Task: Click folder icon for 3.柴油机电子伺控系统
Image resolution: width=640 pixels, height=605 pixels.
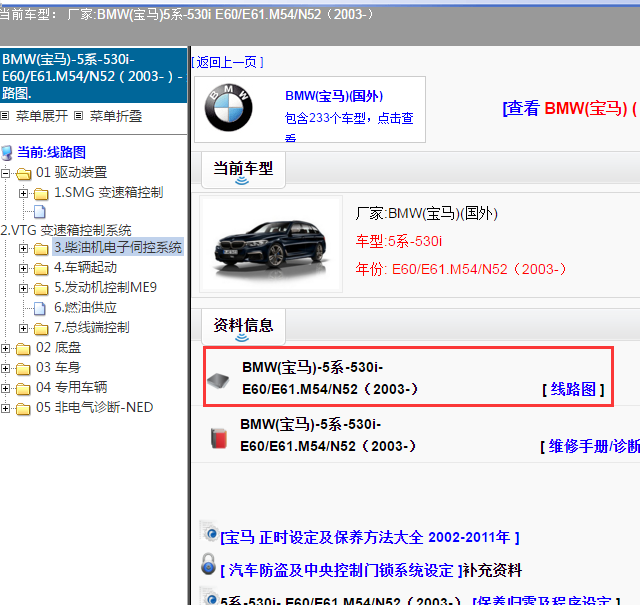Action: pyautogui.click(x=41, y=248)
